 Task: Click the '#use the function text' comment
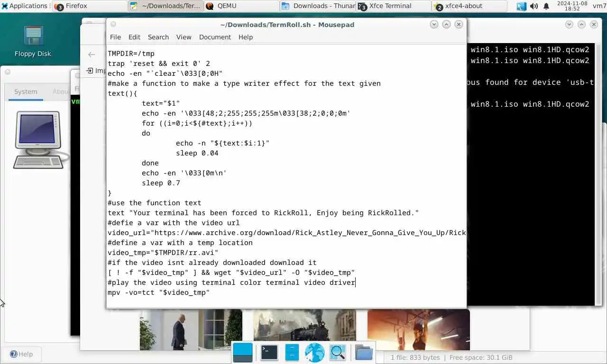pos(155,203)
